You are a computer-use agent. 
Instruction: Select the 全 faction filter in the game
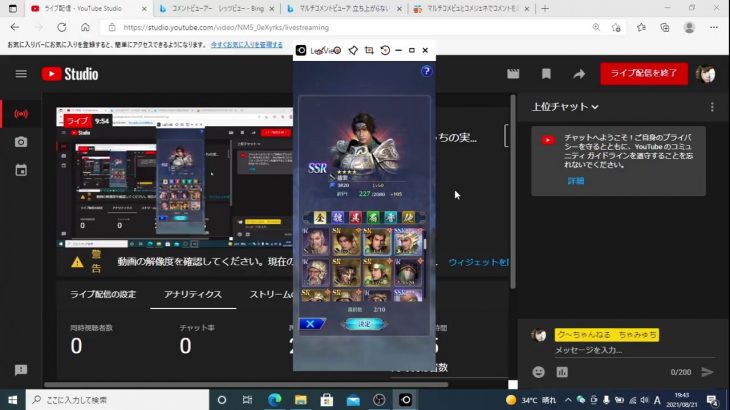pos(320,217)
